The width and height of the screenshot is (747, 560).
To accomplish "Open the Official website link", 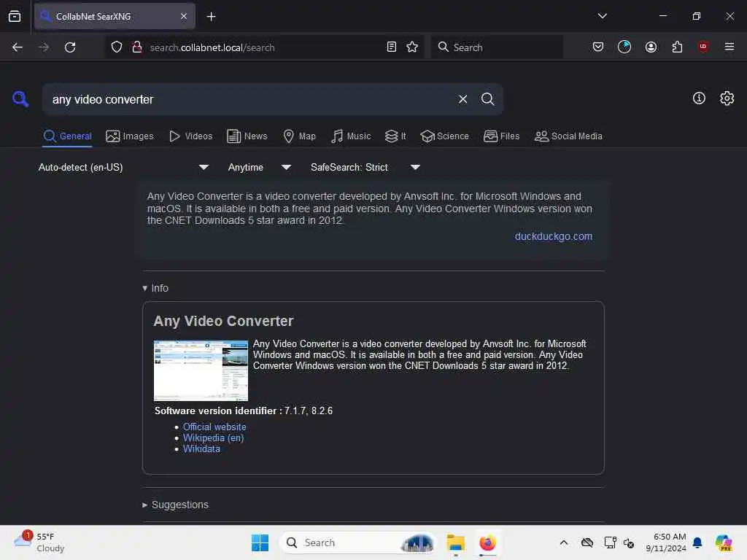I will 214,427.
